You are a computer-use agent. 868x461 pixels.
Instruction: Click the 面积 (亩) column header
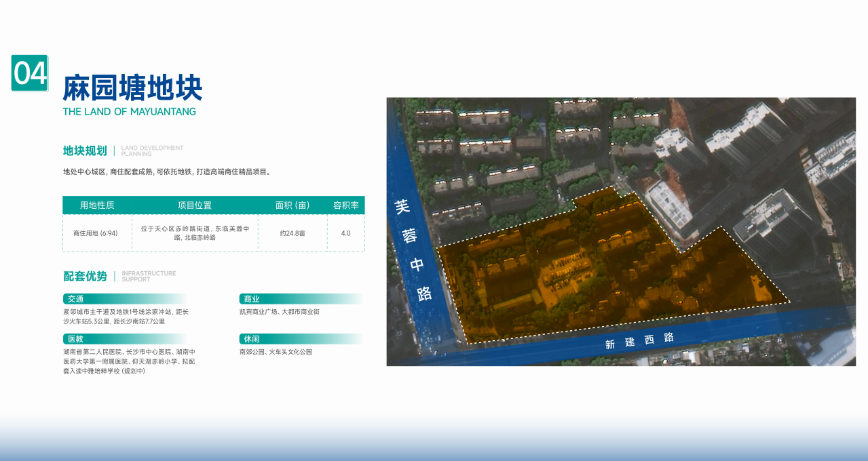293,205
